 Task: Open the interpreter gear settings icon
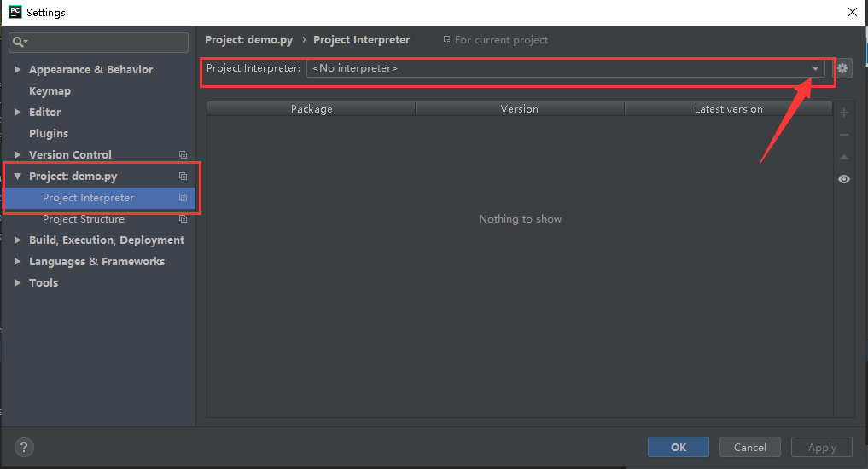(842, 68)
